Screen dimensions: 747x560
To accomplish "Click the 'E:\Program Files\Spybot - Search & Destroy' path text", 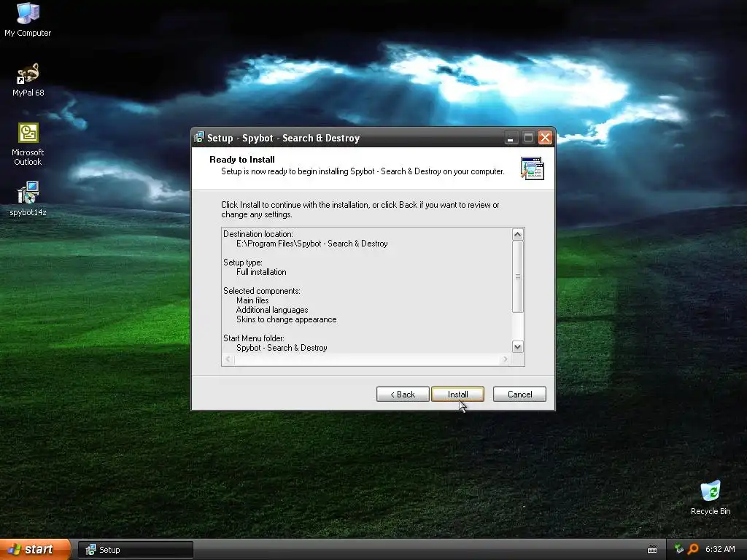I will (x=312, y=244).
